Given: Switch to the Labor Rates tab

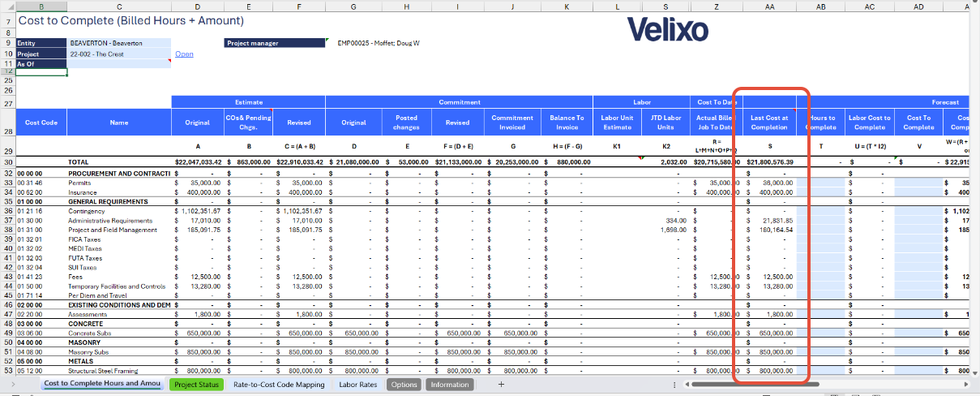Looking at the screenshot, I should point(357,385).
